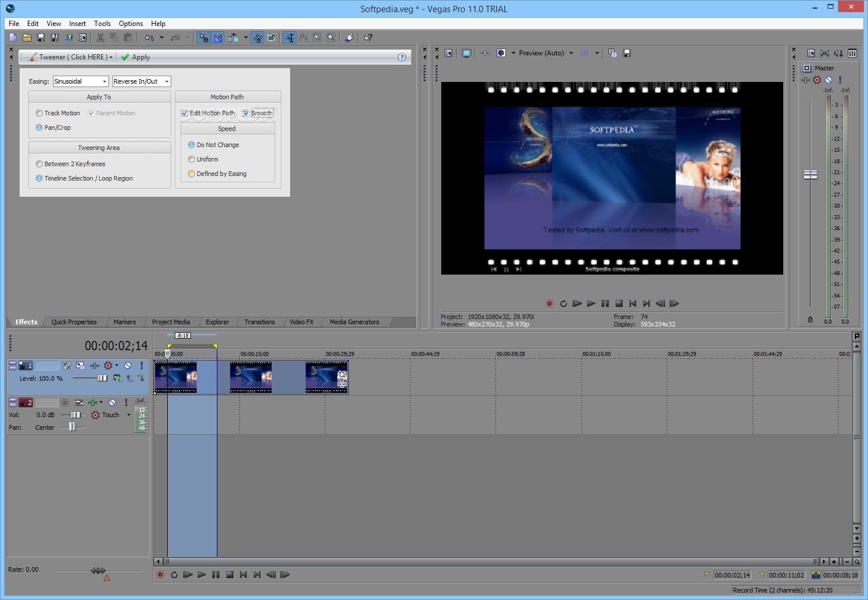This screenshot has width=868, height=600.
Task: Save preview snapshot to file icon
Action: [x=627, y=53]
